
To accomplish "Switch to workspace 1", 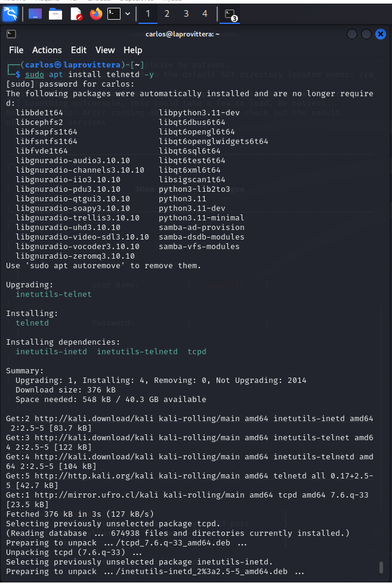I will (148, 14).
